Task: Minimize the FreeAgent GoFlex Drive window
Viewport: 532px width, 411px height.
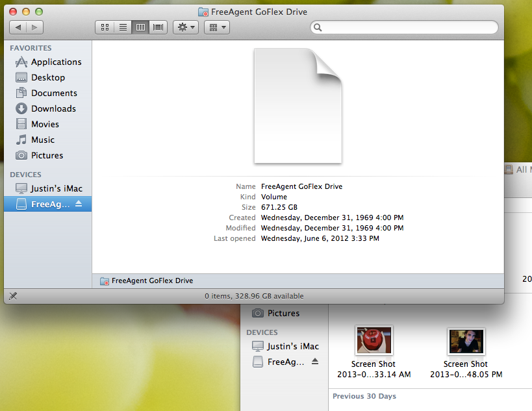Action: pyautogui.click(x=26, y=12)
